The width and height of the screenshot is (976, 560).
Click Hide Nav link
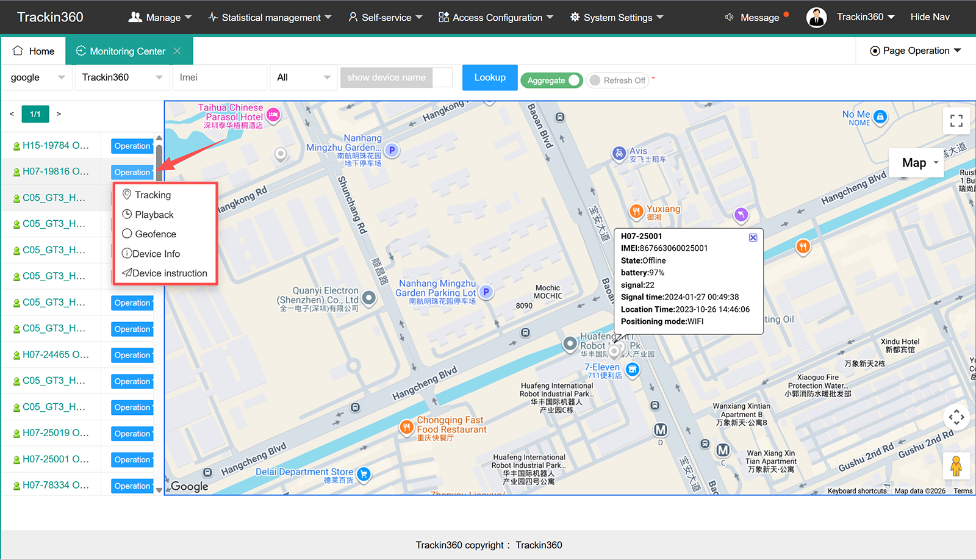(x=930, y=17)
